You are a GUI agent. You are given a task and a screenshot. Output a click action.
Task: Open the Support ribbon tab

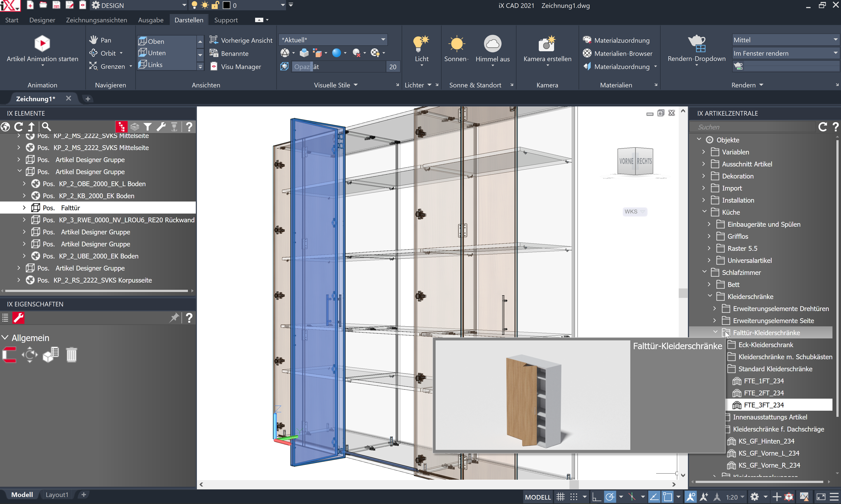[226, 20]
